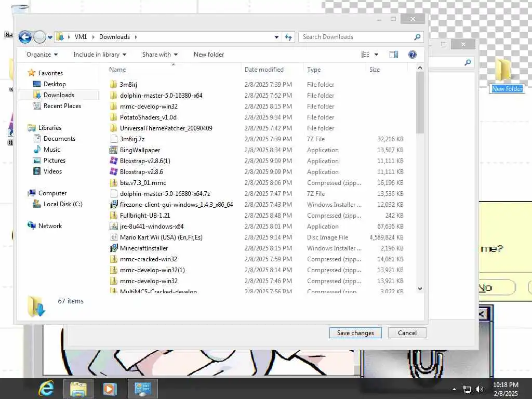Open File Explorer from the taskbar
Image resolution: width=532 pixels, height=399 pixels.
(x=78, y=389)
